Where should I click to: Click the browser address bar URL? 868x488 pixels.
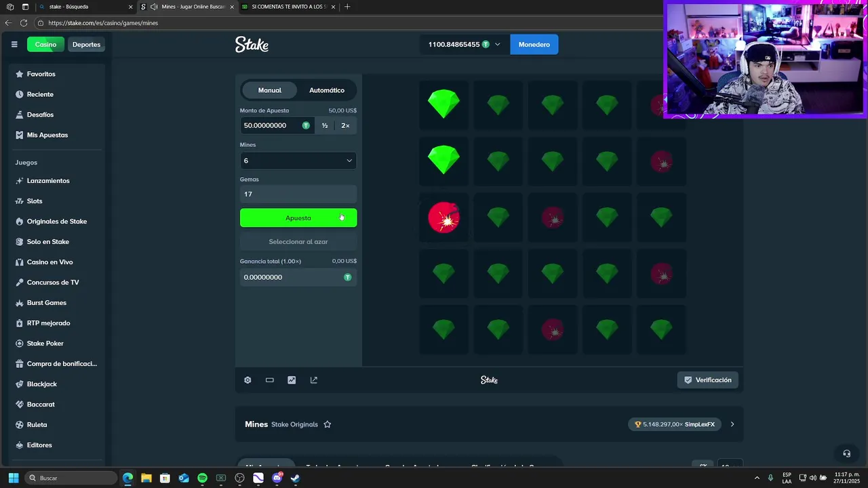tap(103, 23)
